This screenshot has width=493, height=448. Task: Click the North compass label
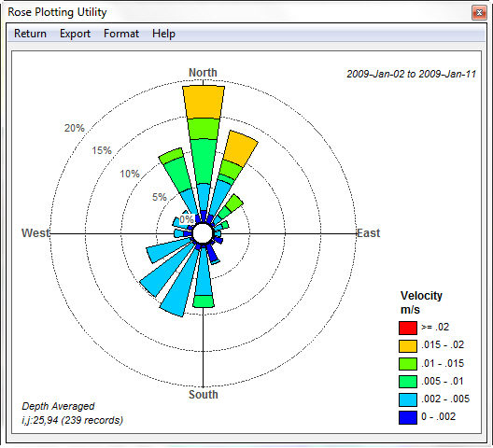coord(203,73)
